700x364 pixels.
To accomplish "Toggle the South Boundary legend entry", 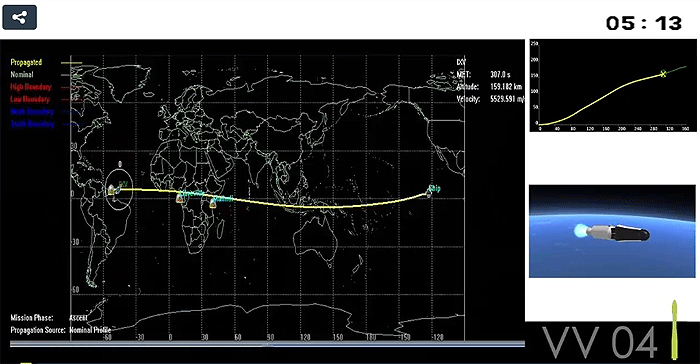I will pos(32,124).
